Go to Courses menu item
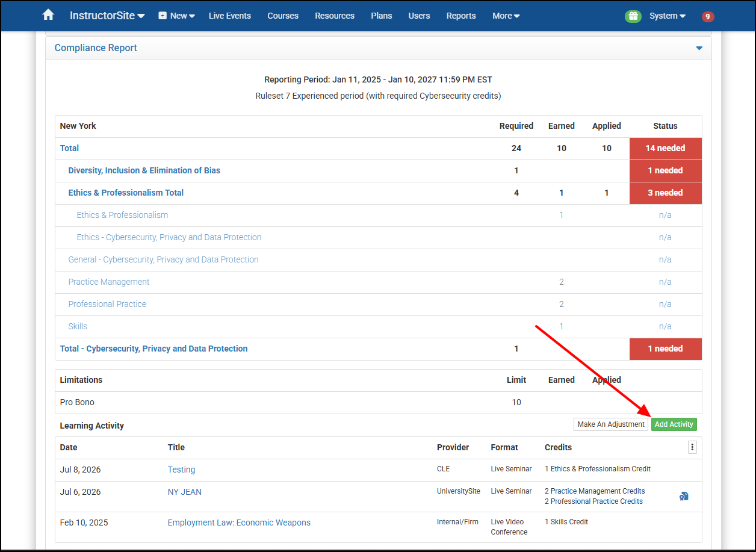Image resolution: width=756 pixels, height=552 pixels. (283, 16)
